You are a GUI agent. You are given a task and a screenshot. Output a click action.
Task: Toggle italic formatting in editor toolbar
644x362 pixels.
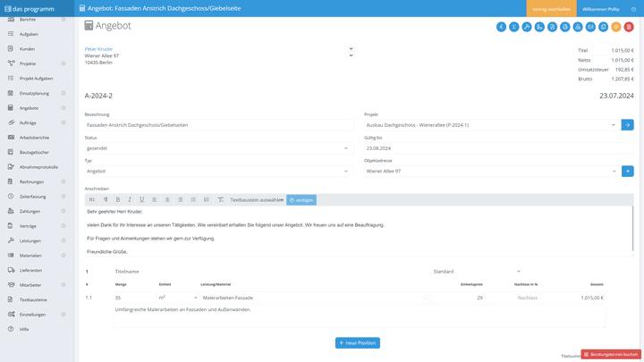(x=130, y=200)
